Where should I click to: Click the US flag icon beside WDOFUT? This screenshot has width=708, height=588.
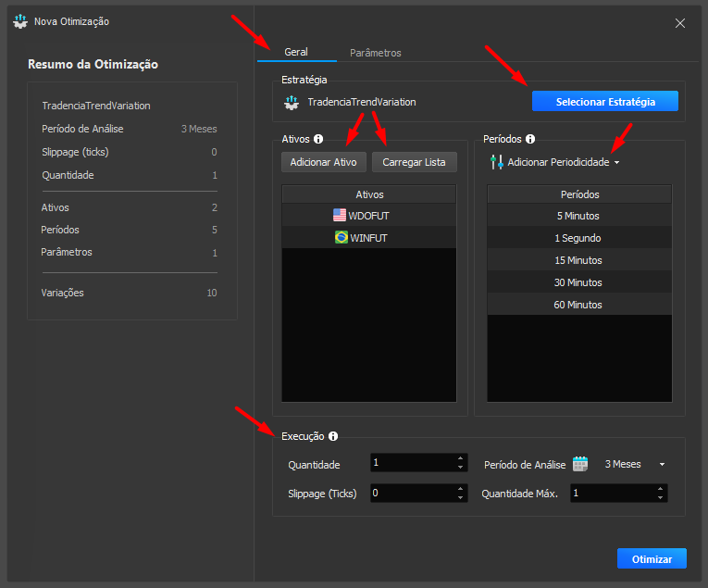pyautogui.click(x=340, y=216)
